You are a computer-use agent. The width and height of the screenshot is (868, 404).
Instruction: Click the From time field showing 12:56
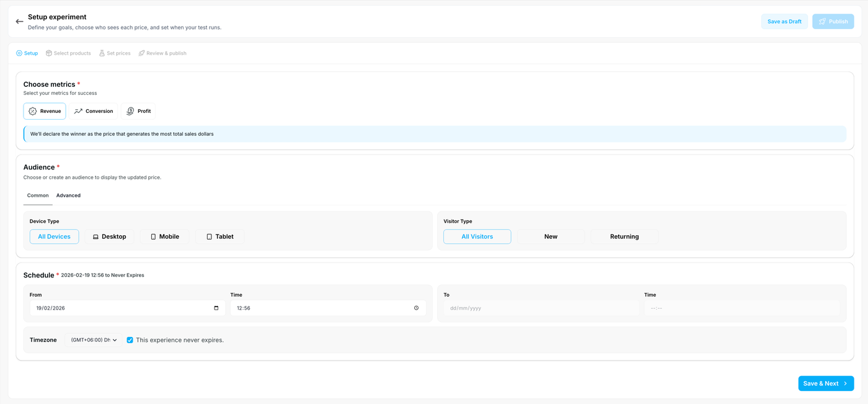[x=328, y=308]
